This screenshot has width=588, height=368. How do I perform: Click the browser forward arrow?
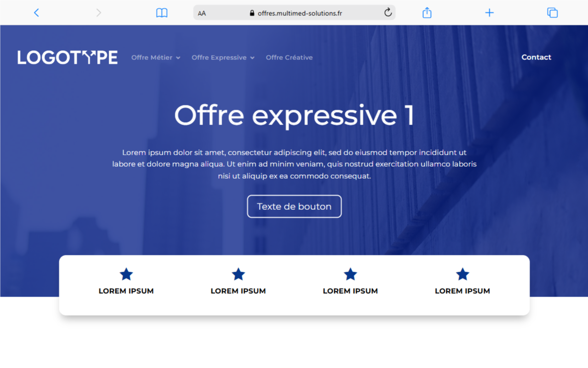click(99, 13)
